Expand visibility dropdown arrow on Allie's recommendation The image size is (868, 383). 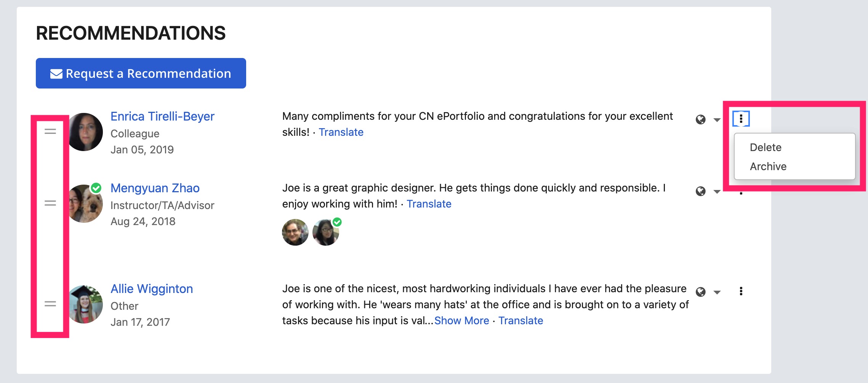(x=717, y=293)
